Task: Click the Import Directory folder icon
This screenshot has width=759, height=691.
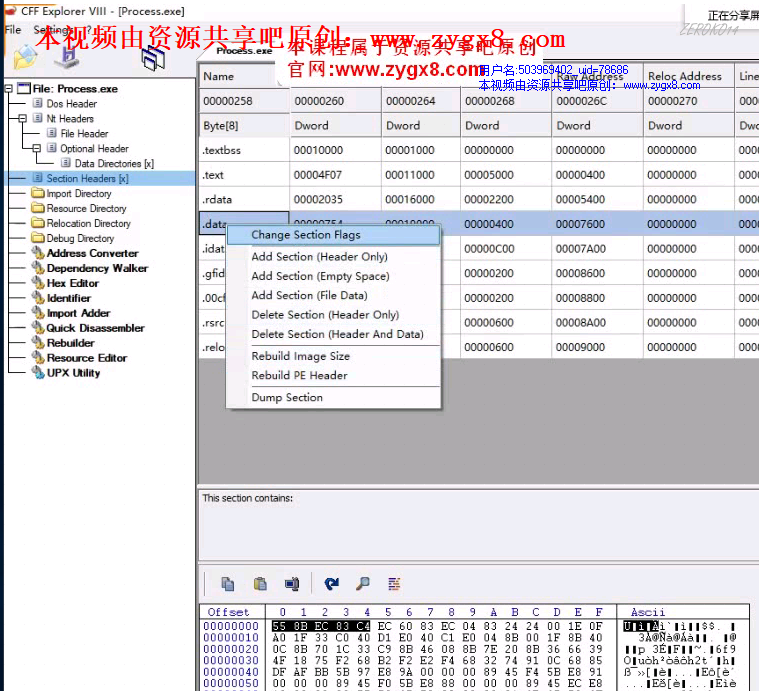Action: [x=37, y=193]
